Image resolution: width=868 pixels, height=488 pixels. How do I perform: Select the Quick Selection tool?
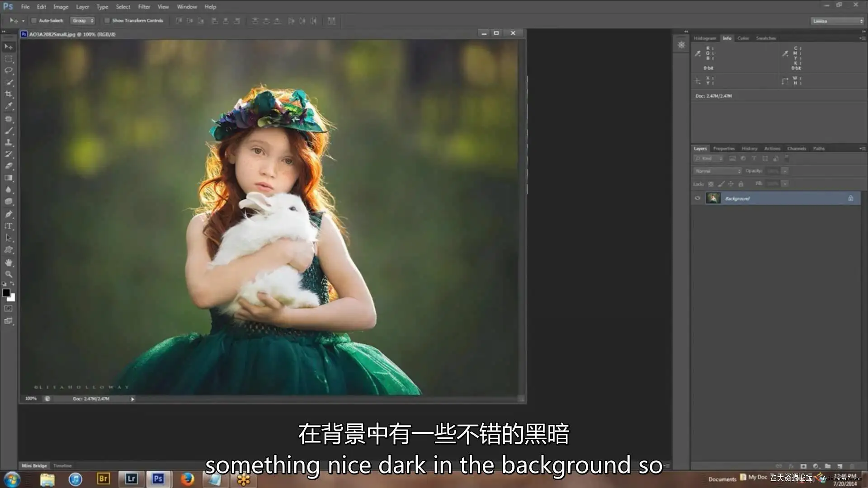pos(9,82)
